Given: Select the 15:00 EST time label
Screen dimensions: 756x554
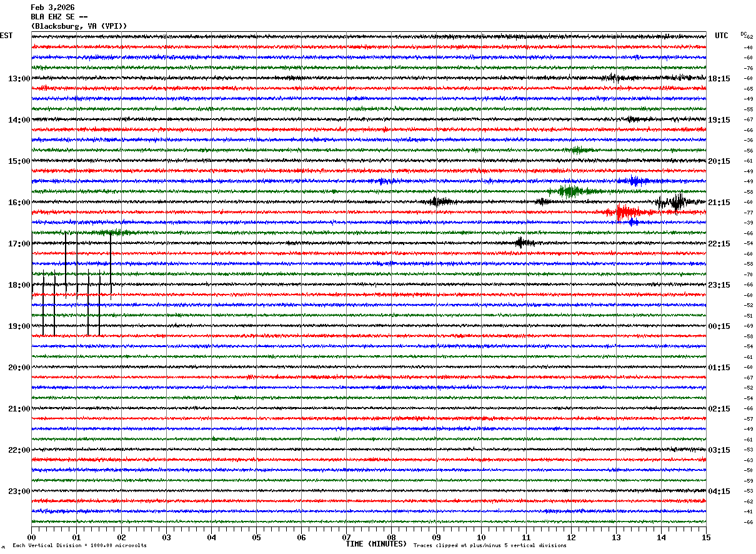Looking at the screenshot, I should pyautogui.click(x=19, y=161).
